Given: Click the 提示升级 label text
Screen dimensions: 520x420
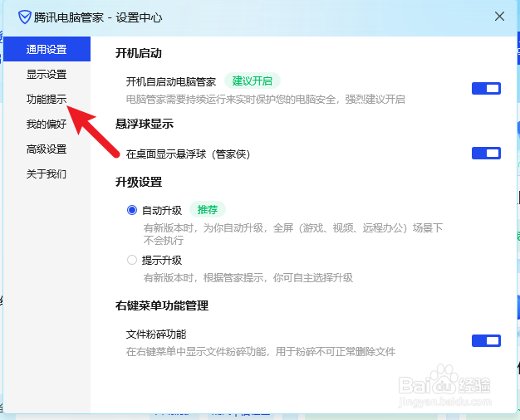Looking at the screenshot, I should tap(162, 261).
